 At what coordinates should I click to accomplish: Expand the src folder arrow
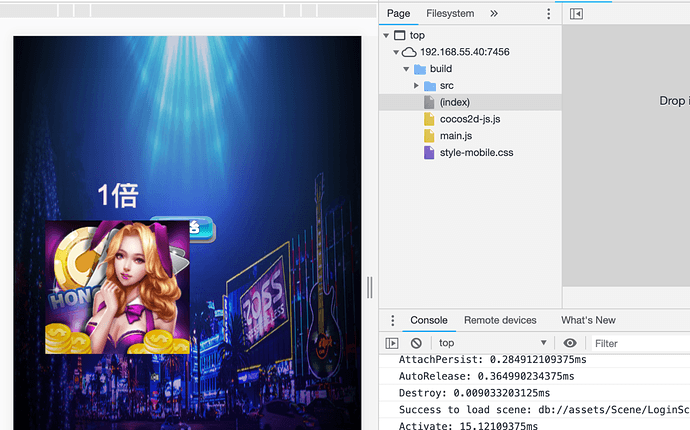coord(417,86)
